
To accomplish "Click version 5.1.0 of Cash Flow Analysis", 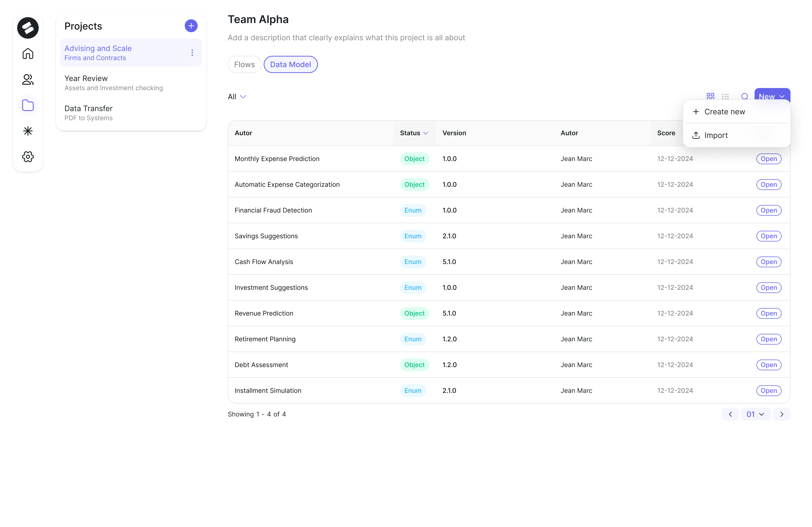I will pos(449,262).
